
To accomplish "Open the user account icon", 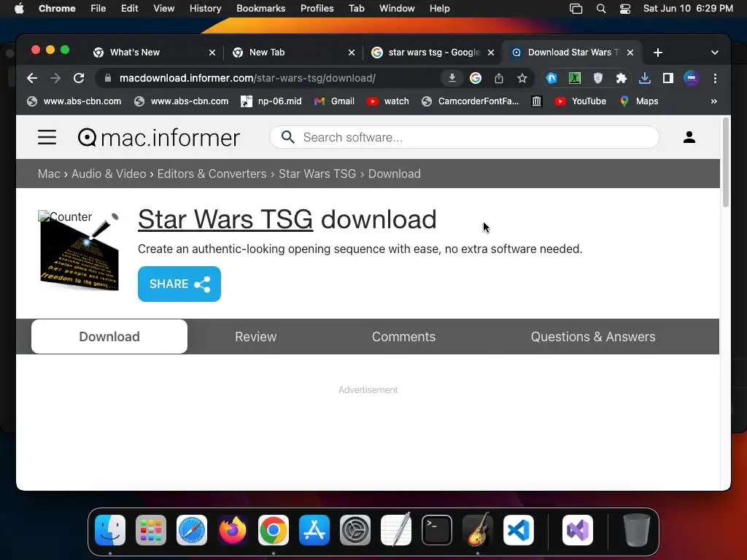I will (689, 137).
